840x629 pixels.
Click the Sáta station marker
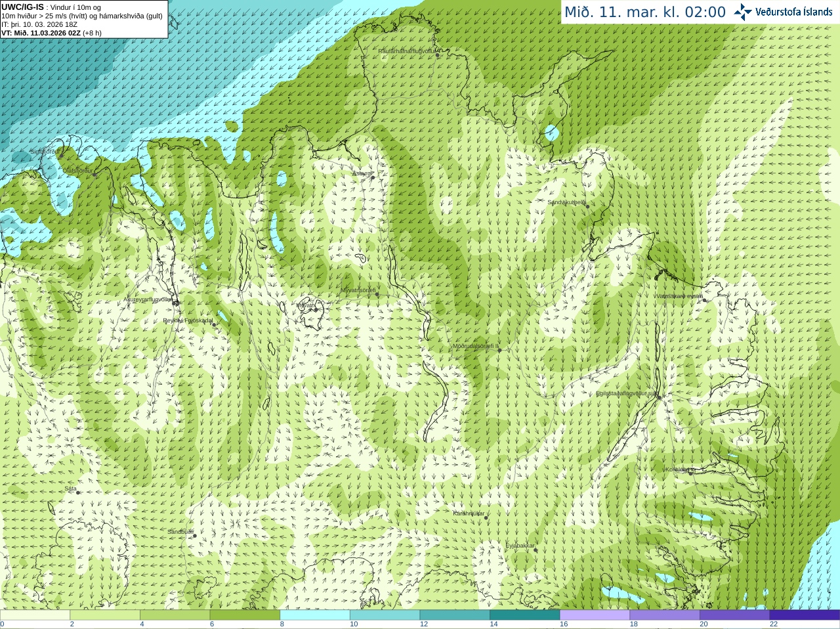(x=78, y=492)
